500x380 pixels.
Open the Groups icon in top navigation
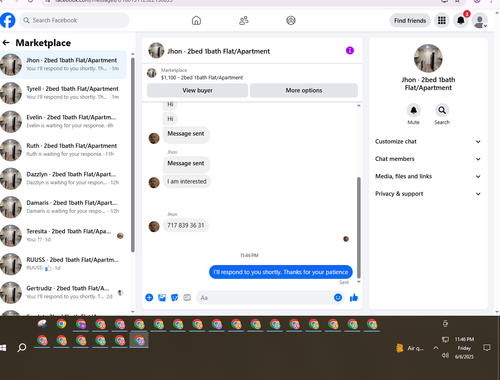click(291, 21)
